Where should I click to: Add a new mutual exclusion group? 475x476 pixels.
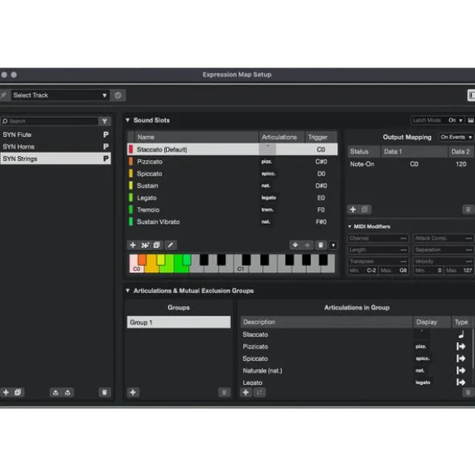coord(133,392)
